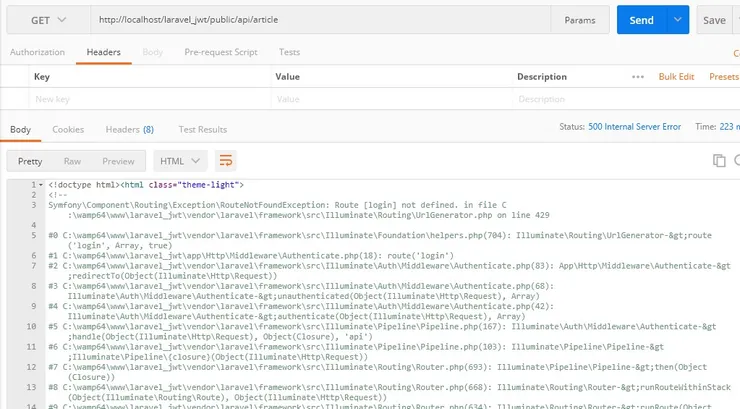Expand the Send button options arrow
740x409 pixels.
tap(679, 20)
